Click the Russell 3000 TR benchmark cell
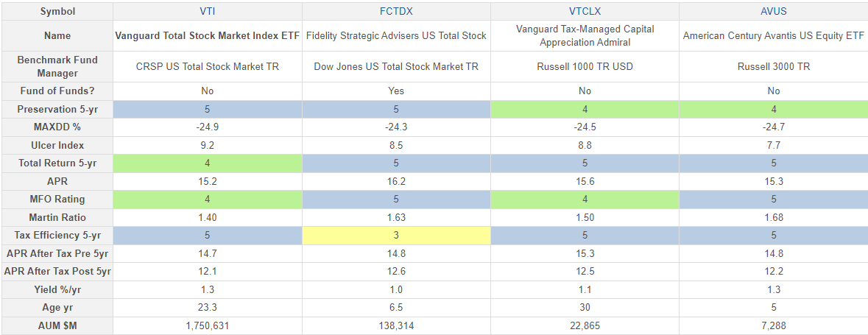This screenshot has width=868, height=335. [x=773, y=66]
